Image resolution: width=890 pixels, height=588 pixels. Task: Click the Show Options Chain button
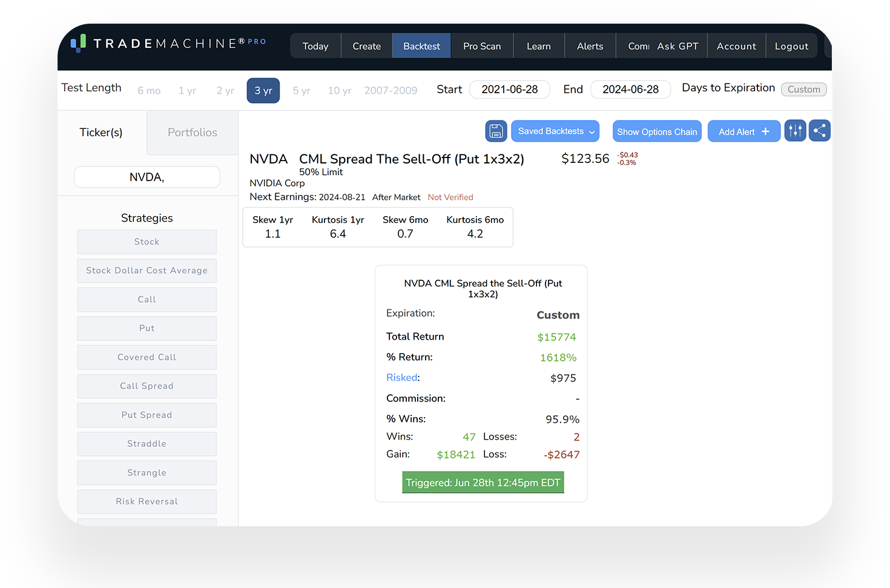(x=657, y=131)
